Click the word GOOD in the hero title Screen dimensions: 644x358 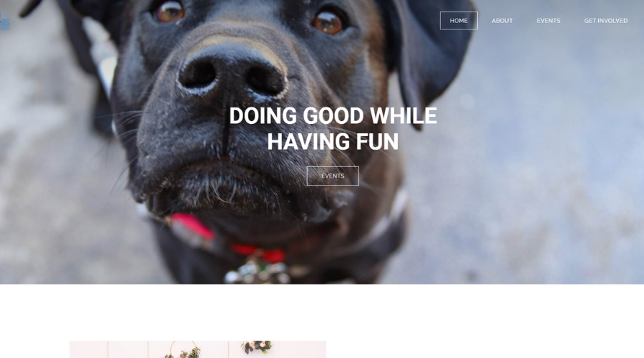pyautogui.click(x=333, y=116)
